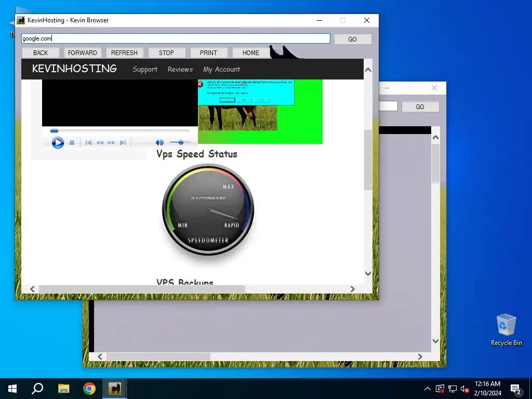Open the Reviews menu link
This screenshot has width=532, height=399.
click(180, 69)
